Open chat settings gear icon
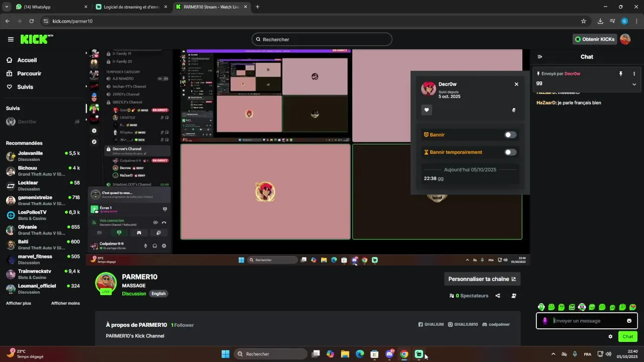 point(610,337)
